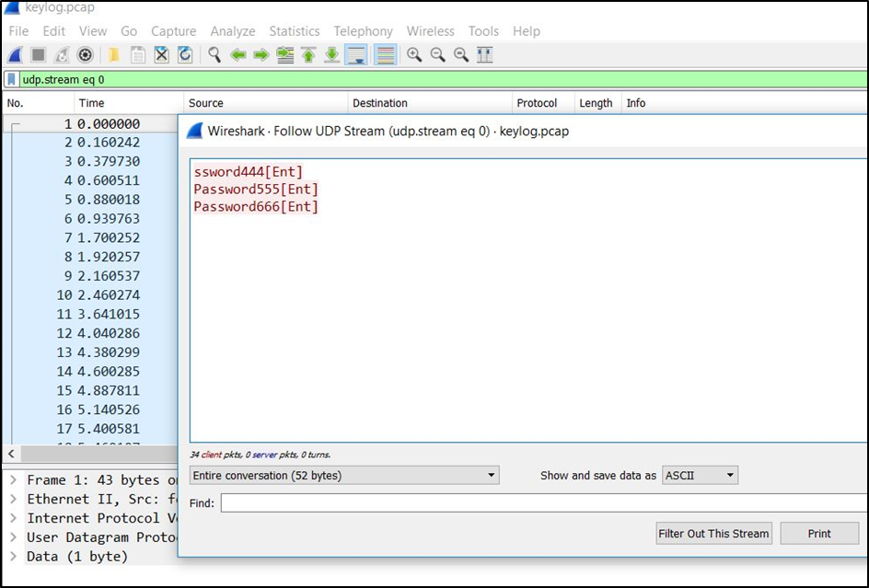869x588 pixels.
Task: Expand the Data (1 byte) row
Action: pos(14,557)
